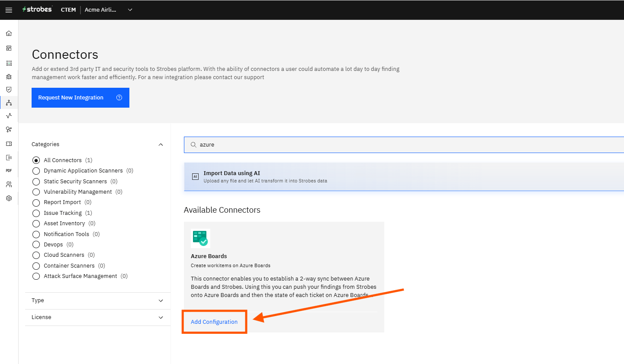This screenshot has height=364, width=624.
Task: Open the settings gear sidebar icon
Action: 9,198
